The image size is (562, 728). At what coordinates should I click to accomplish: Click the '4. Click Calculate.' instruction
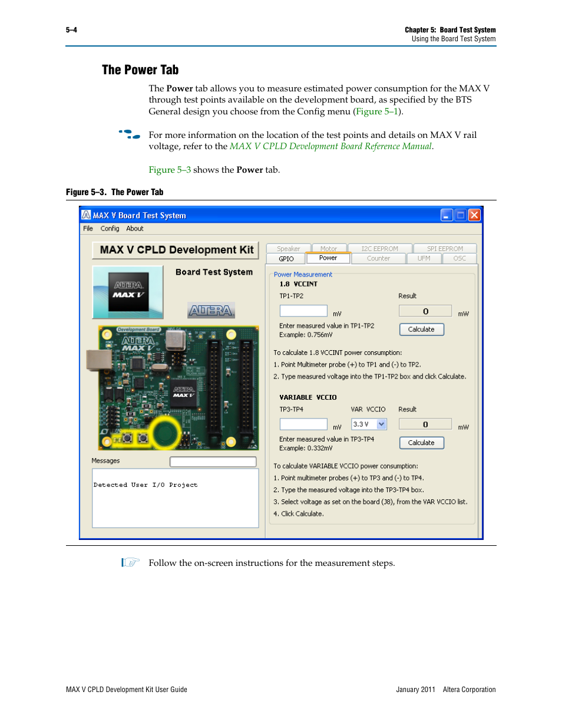pyautogui.click(x=299, y=514)
